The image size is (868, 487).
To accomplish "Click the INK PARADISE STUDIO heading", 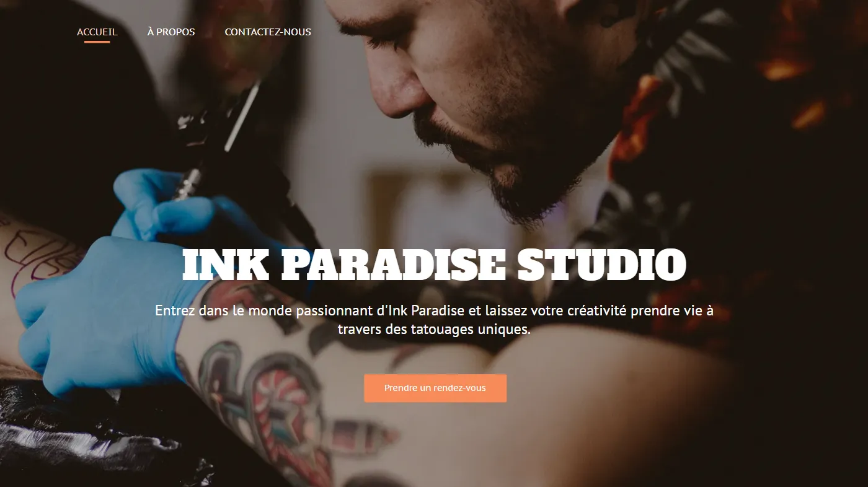I will pyautogui.click(x=434, y=265).
